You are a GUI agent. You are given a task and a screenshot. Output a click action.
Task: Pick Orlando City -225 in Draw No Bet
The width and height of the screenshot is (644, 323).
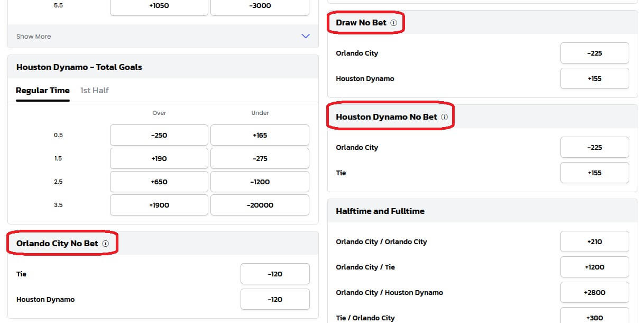(x=595, y=53)
